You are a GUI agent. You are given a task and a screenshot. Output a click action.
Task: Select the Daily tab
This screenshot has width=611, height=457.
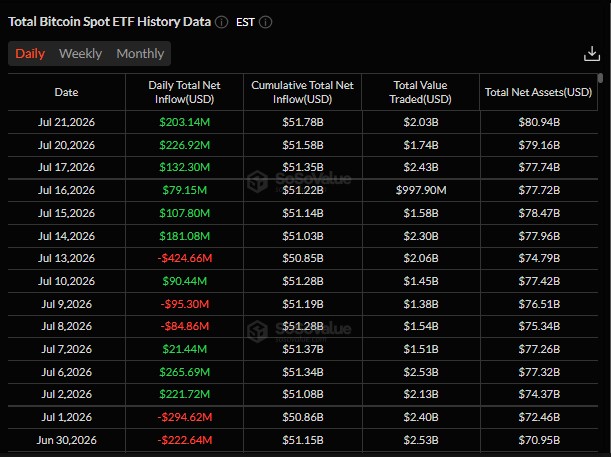coord(30,53)
